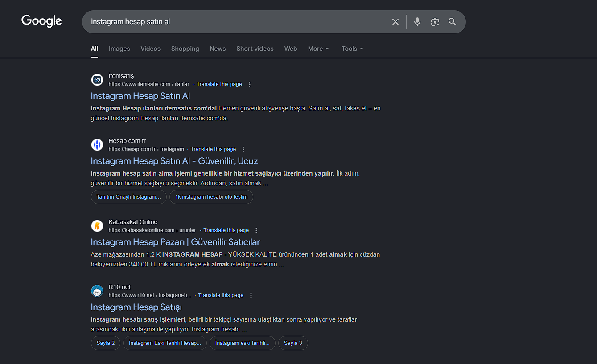Open more options for the Kabasakal Online result
The height and width of the screenshot is (364, 597).
[x=256, y=230]
